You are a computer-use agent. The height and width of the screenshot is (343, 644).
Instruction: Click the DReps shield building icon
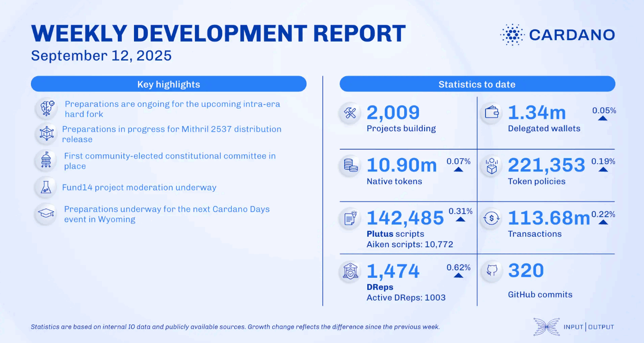[350, 272]
